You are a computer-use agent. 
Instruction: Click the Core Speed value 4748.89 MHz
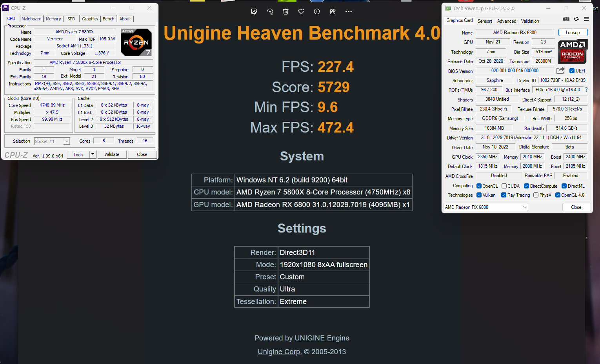[52, 105]
